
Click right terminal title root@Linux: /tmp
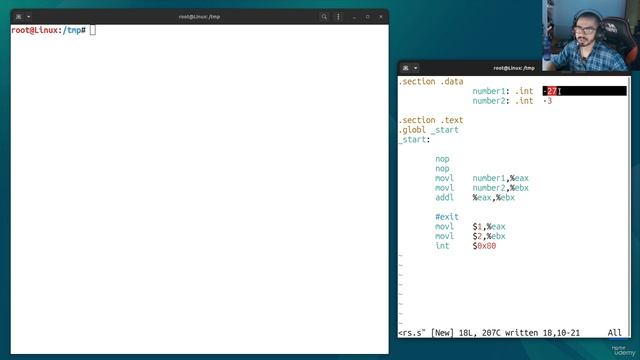tap(514, 68)
